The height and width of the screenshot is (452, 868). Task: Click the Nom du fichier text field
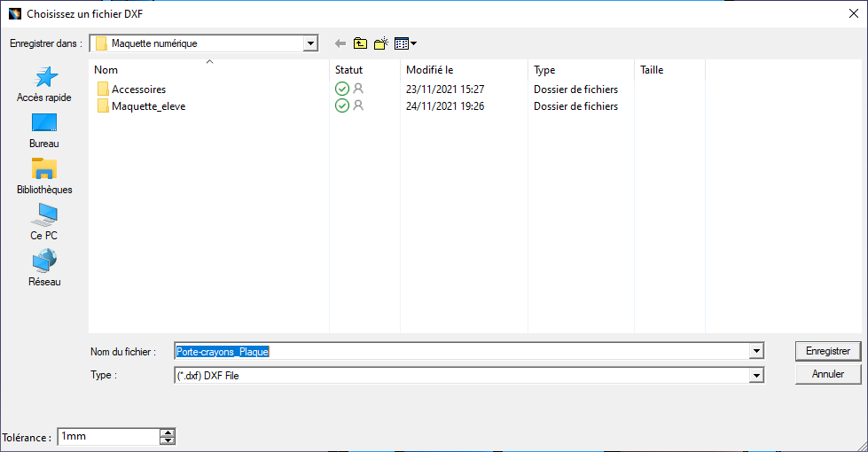(x=462, y=351)
